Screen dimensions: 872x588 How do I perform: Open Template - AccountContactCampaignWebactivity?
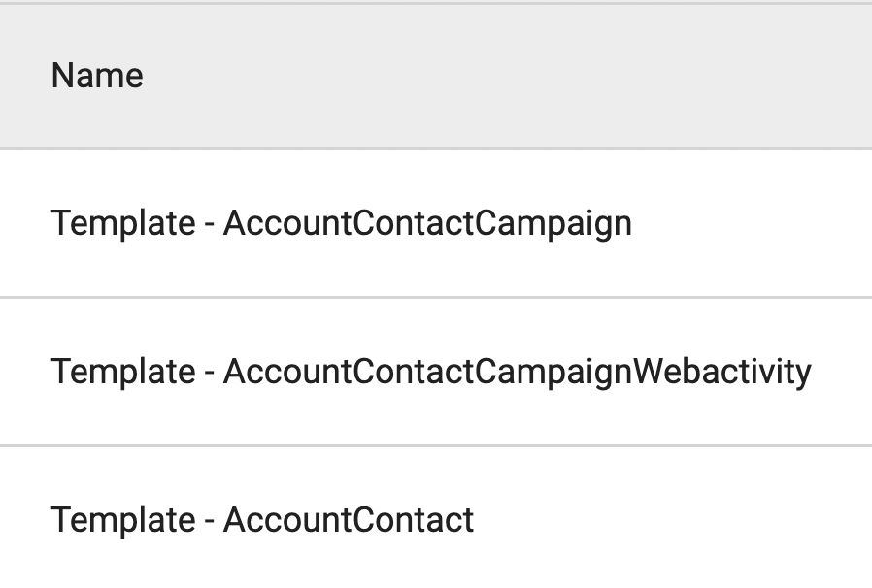(430, 372)
